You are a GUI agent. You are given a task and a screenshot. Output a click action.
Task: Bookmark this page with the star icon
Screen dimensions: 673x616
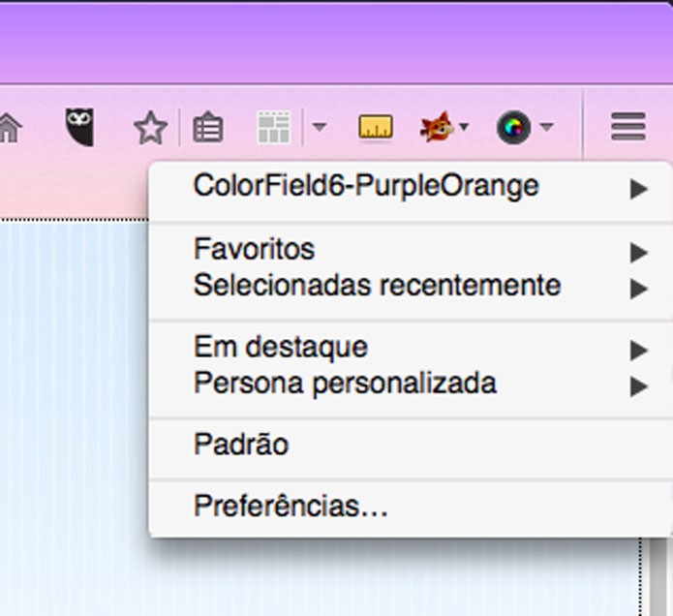point(150,128)
